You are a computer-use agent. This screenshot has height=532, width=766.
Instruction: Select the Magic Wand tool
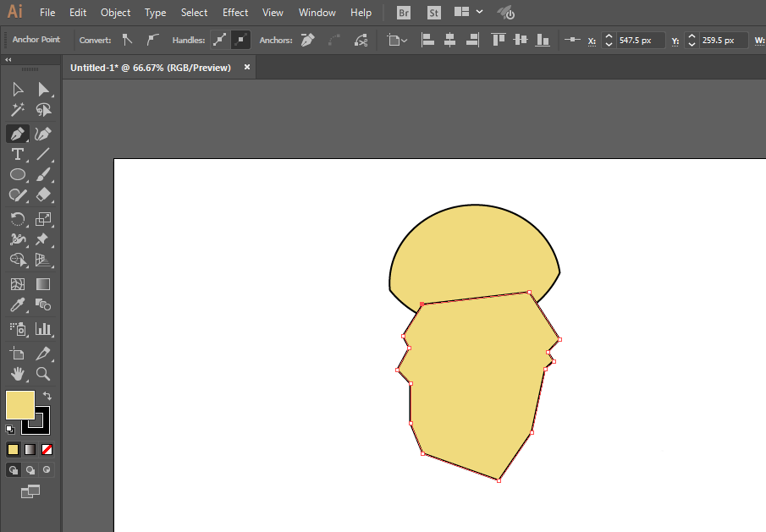point(17,110)
